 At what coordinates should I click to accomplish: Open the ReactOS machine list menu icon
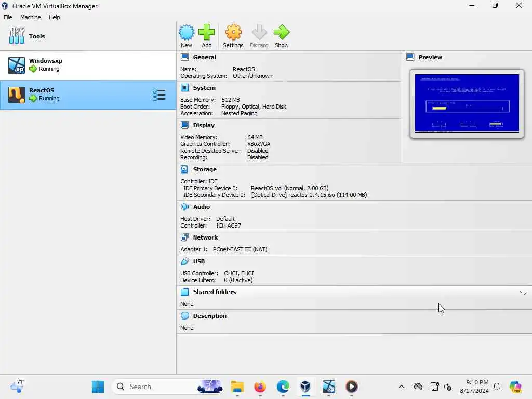[159, 95]
